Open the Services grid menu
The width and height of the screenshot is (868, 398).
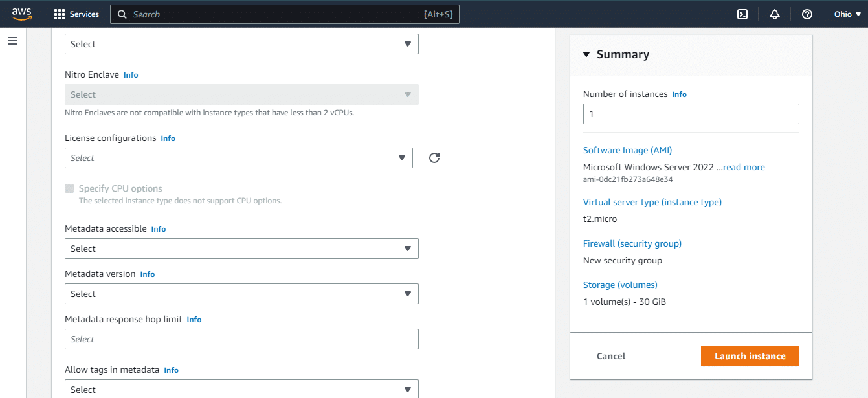pyautogui.click(x=76, y=14)
